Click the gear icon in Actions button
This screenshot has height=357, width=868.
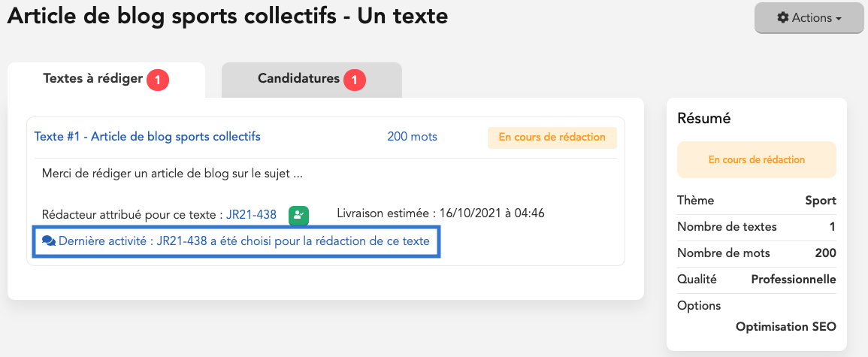[x=783, y=18]
